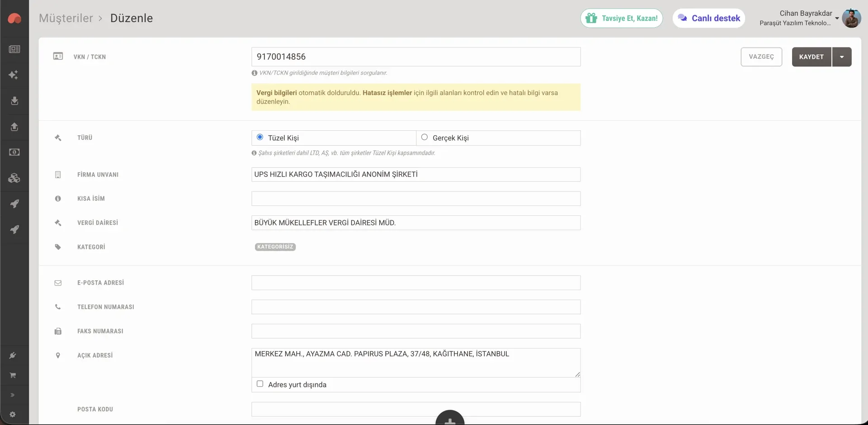This screenshot has width=868, height=425.
Task: Open the newspaper dashboard icon in the sidebar
Action: [14, 49]
